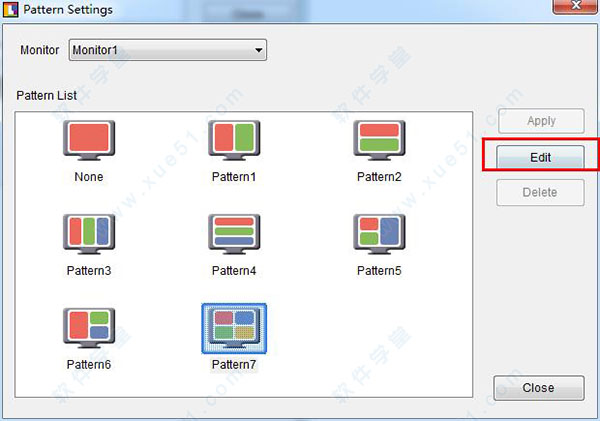600x421 pixels.
Task: Close the dialog with the Close button
Action: point(539,388)
